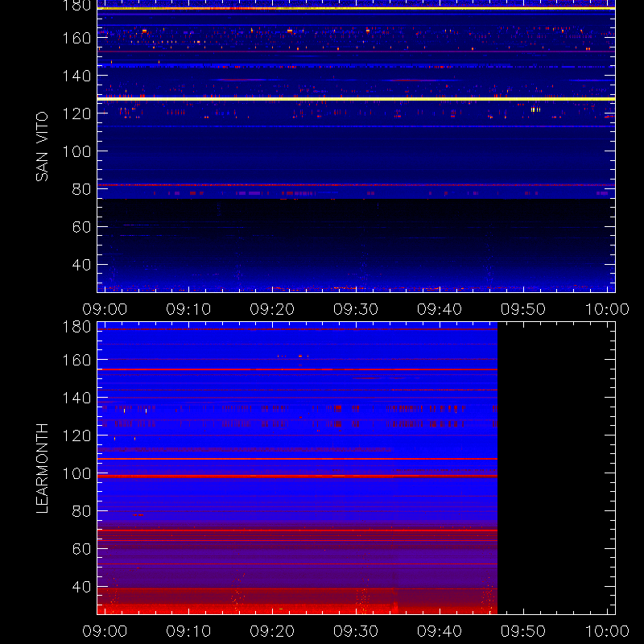Pick the 80 frequency tick on San Vito axis
644x644 pixels.
(81, 189)
